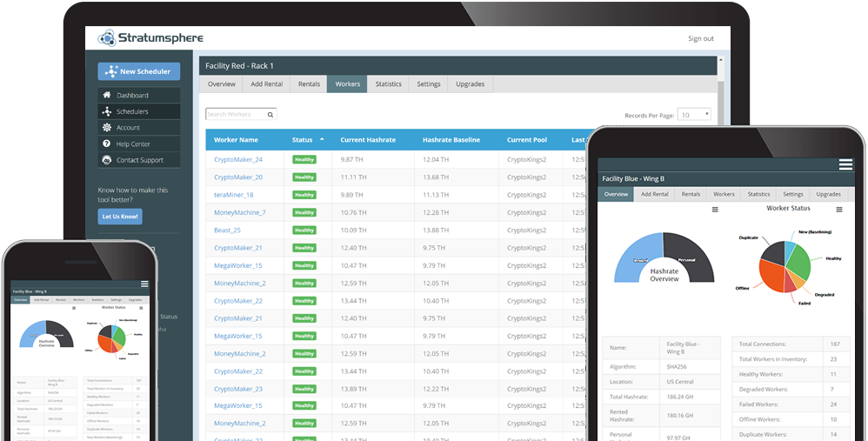Sort by the Hashrate Baseline column header

[x=451, y=140]
